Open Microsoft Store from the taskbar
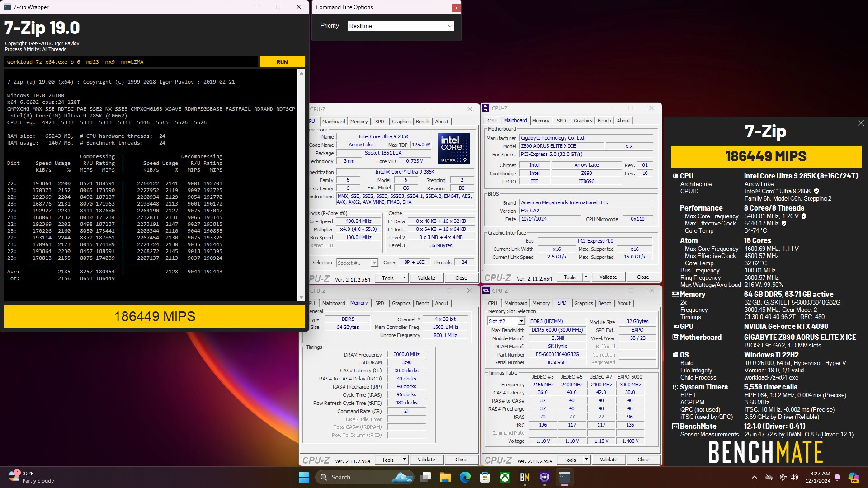Viewport: 868px width, 488px height. [485, 477]
